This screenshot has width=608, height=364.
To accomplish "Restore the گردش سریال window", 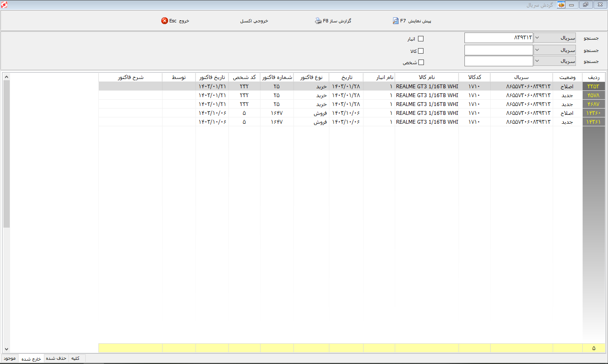I will pyautogui.click(x=586, y=5).
